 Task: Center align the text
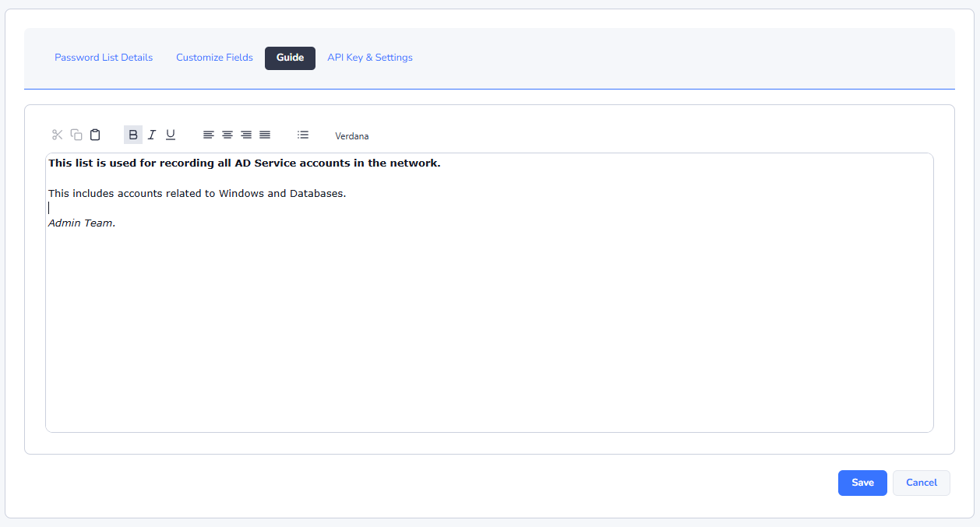[227, 135]
